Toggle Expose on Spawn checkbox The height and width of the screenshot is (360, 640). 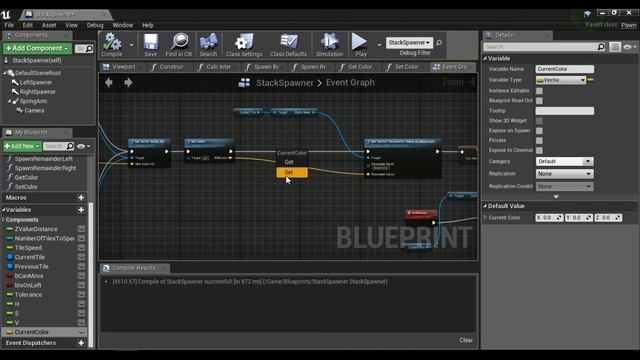pyautogui.click(x=539, y=131)
